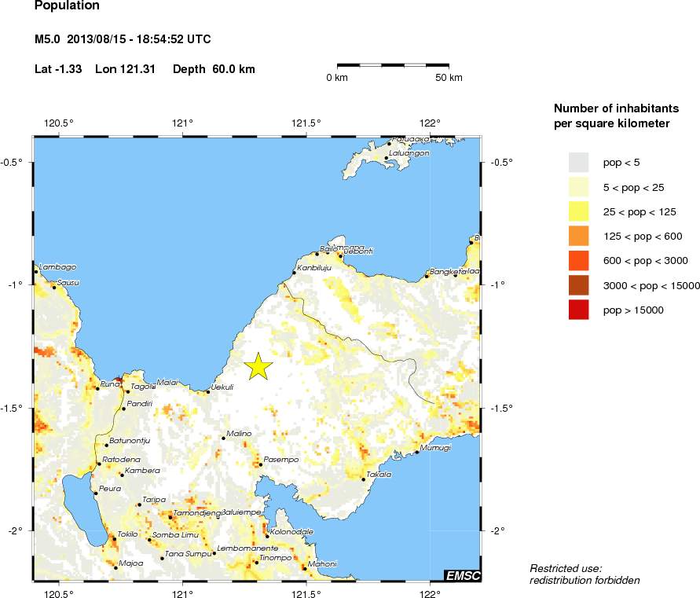Click the '600 < pop < 3000' swatch
The width and height of the screenshot is (700, 598).
578,260
